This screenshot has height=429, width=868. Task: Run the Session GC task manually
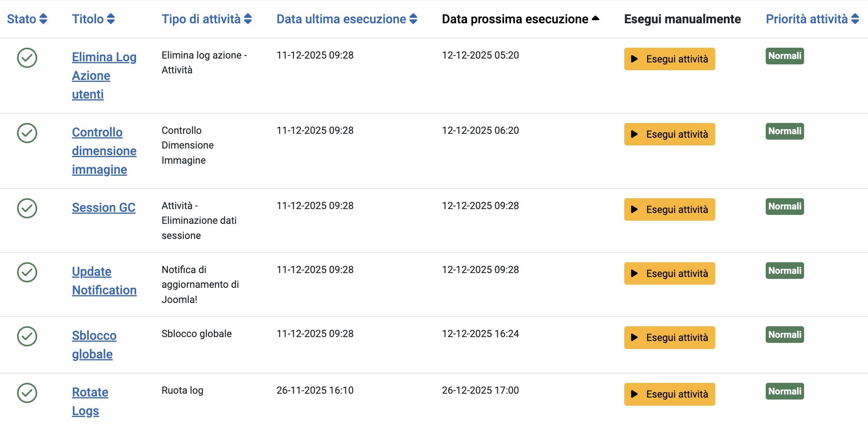pos(670,209)
